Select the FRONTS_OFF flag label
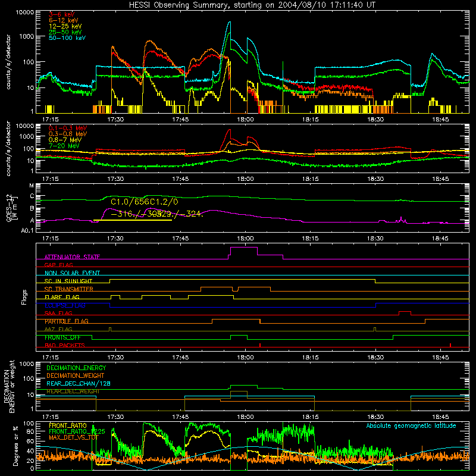The width and height of the screenshot is (476, 476). coord(62,337)
